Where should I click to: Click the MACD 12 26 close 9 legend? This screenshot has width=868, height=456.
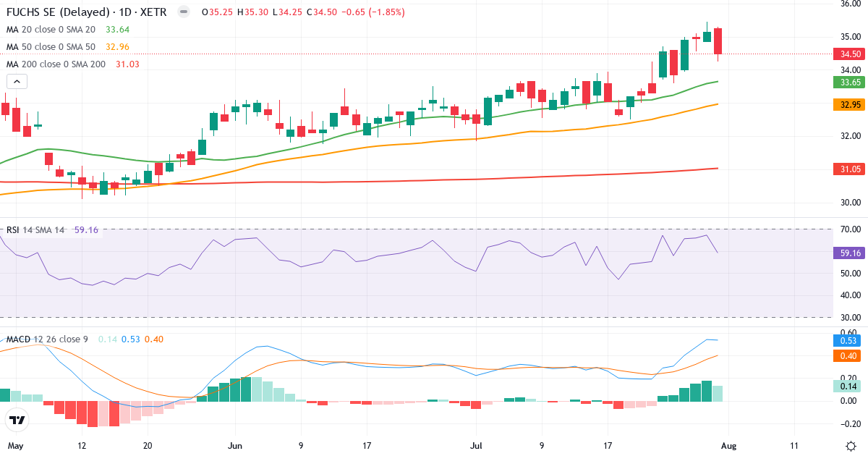(48, 339)
